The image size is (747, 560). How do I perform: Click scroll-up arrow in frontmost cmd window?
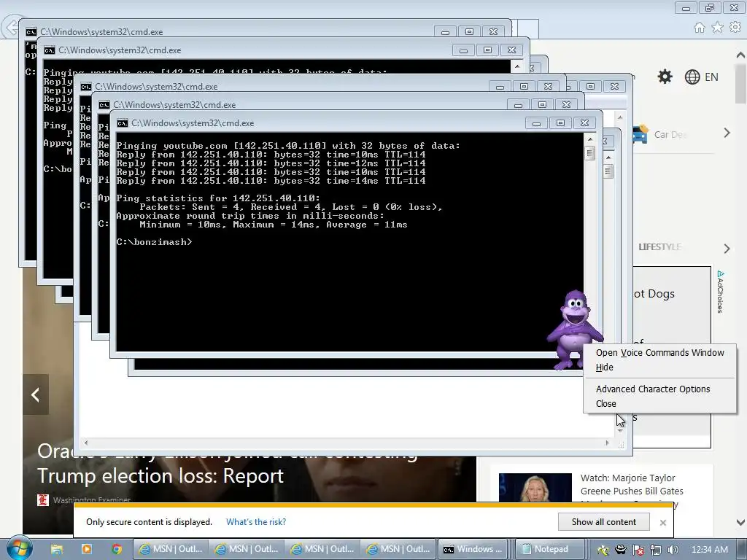click(x=589, y=139)
